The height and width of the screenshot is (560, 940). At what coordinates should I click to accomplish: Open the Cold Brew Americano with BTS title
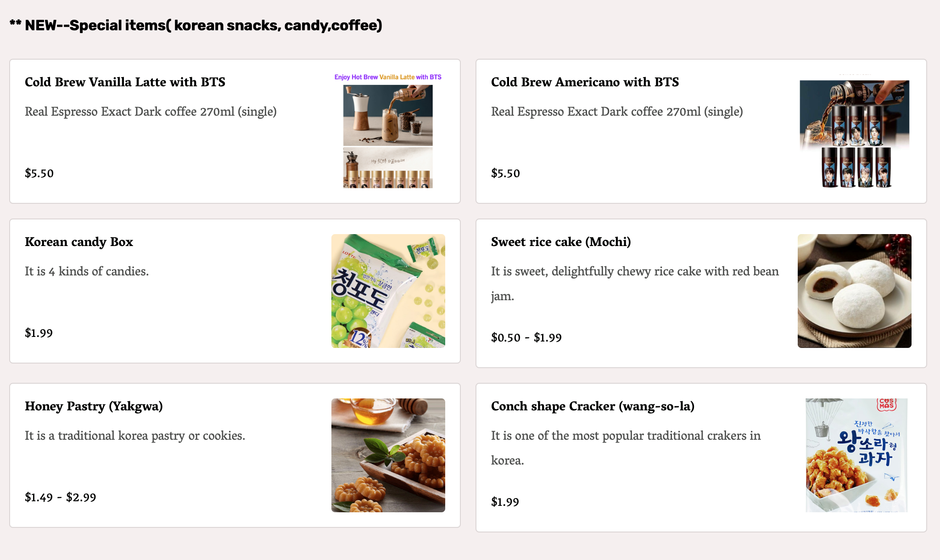585,82
